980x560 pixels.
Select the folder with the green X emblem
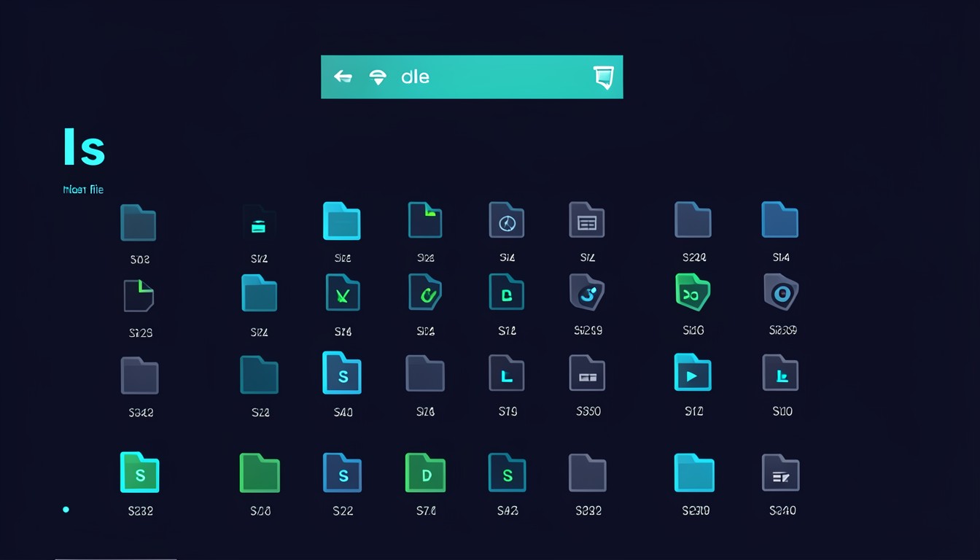click(x=343, y=293)
